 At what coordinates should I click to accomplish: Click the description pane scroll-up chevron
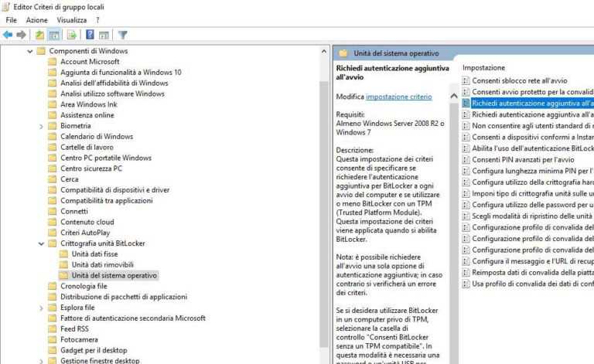tap(454, 96)
